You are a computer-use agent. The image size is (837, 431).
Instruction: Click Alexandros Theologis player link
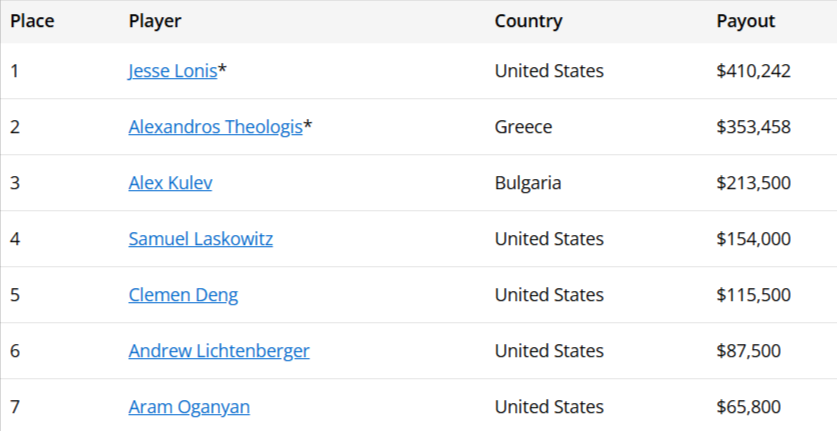pos(215,127)
